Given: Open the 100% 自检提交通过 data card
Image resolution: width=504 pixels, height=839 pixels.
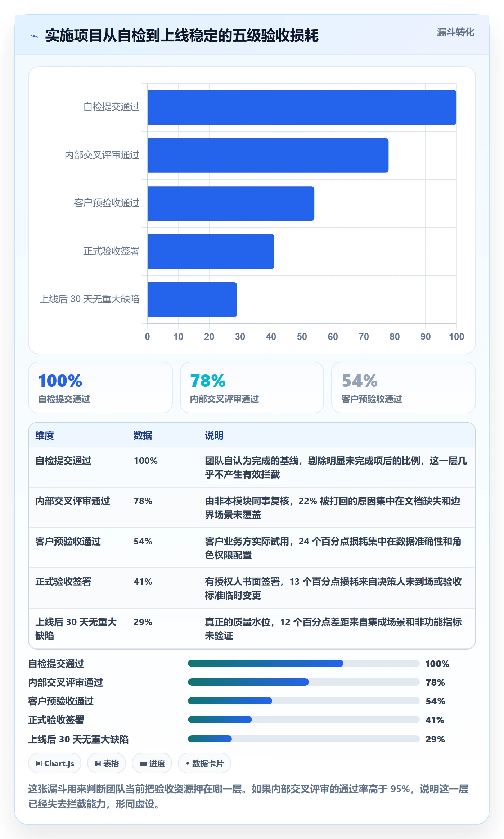Looking at the screenshot, I should click(100, 387).
